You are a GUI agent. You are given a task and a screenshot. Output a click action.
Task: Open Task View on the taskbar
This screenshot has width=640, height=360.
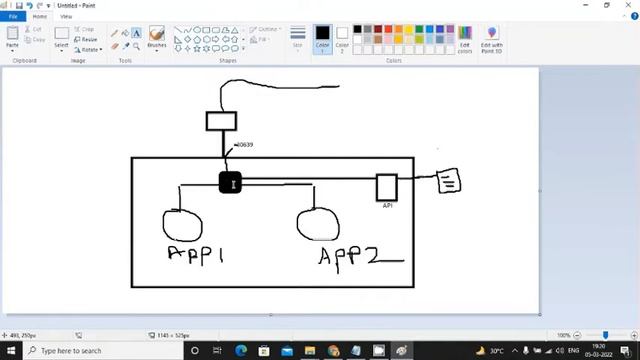[217, 351]
